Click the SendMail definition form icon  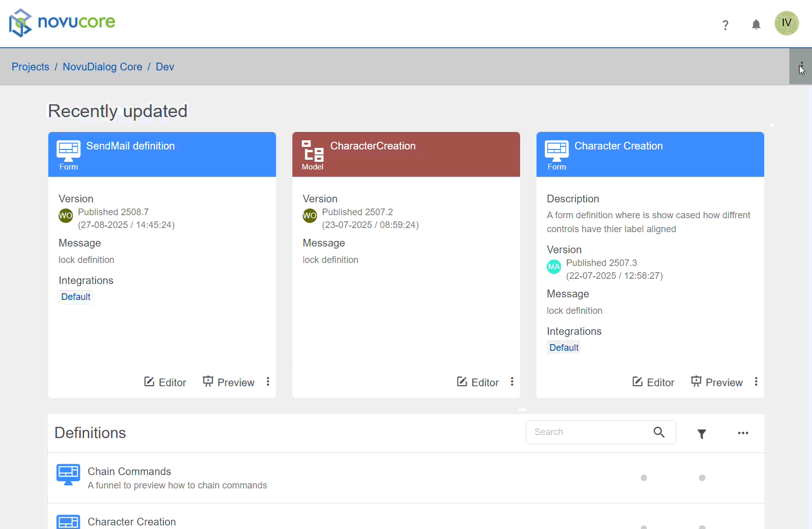coord(68,149)
